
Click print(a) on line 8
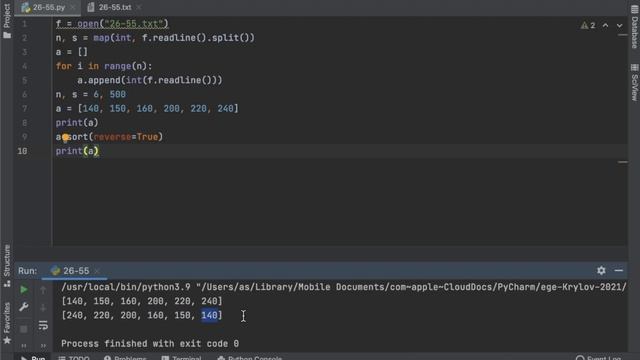77,122
